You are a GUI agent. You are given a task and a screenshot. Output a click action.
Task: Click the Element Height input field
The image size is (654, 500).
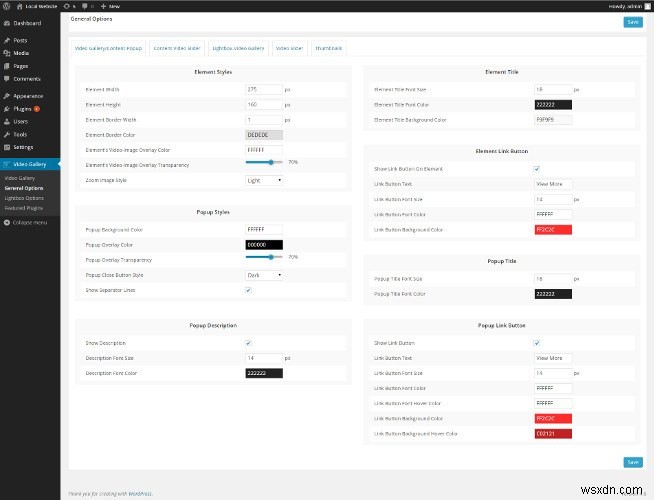tap(264, 105)
